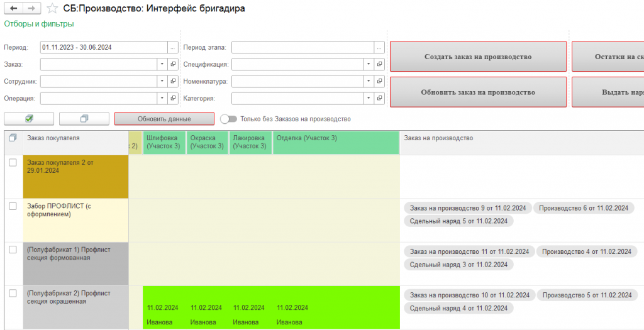Screen dimensions: 644x330
Task: Select the Забор ПРОФЛИСТ (с оформлением) cell
Action: [75, 221]
